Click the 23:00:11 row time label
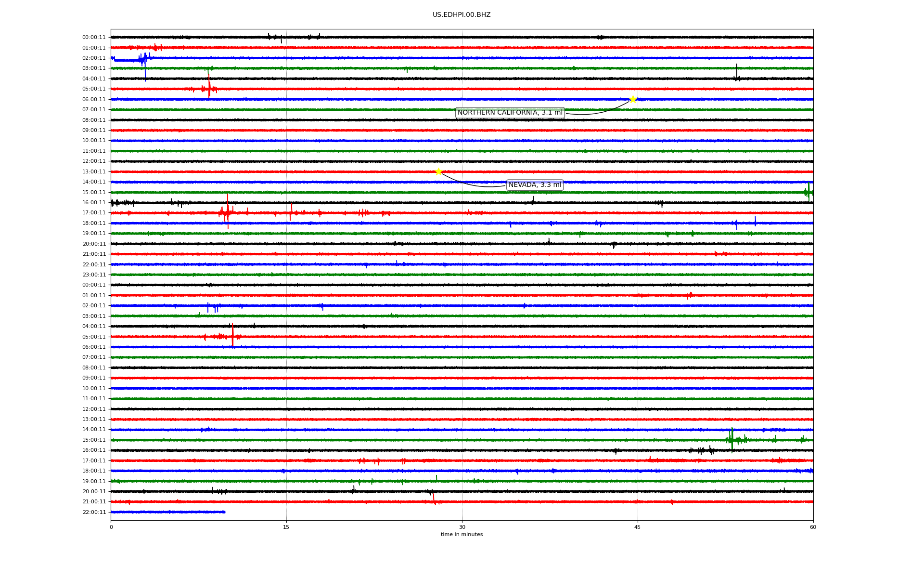 click(x=94, y=275)
